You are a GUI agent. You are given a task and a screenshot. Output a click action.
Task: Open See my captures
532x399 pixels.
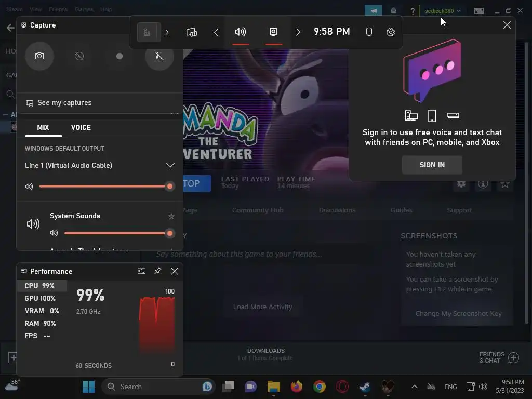58,102
